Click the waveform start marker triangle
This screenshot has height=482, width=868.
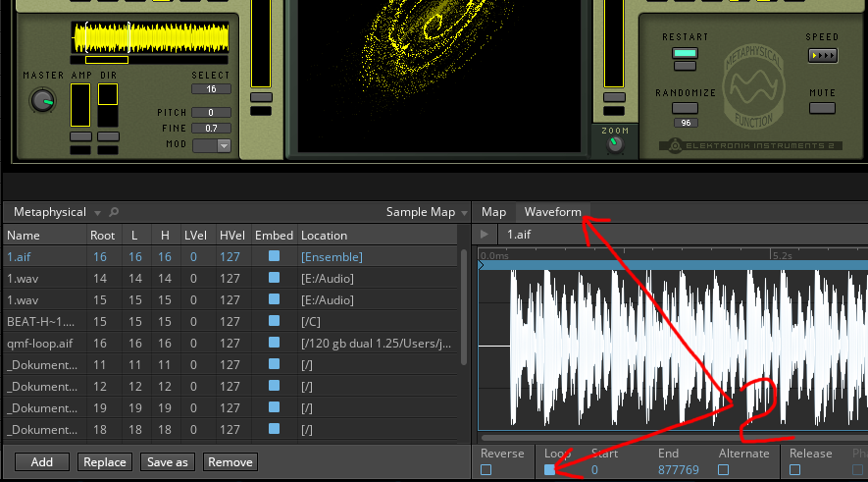coord(481,265)
